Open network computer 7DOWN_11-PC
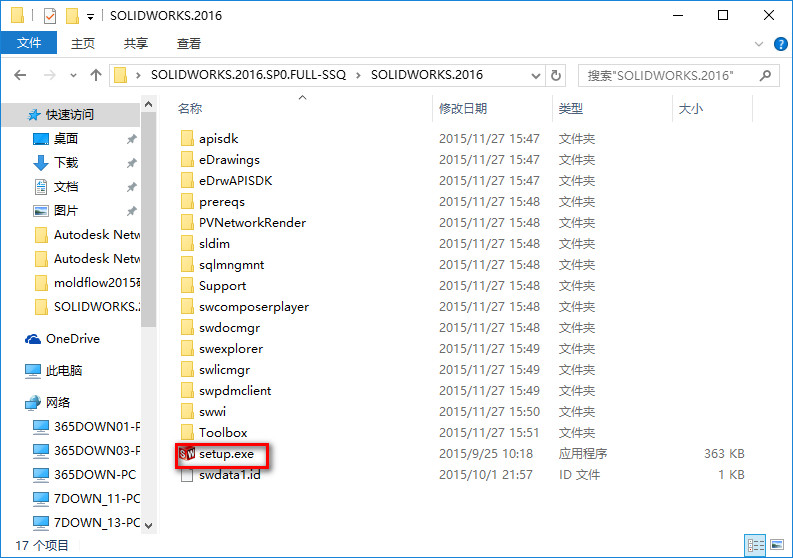793x558 pixels. tap(86, 498)
